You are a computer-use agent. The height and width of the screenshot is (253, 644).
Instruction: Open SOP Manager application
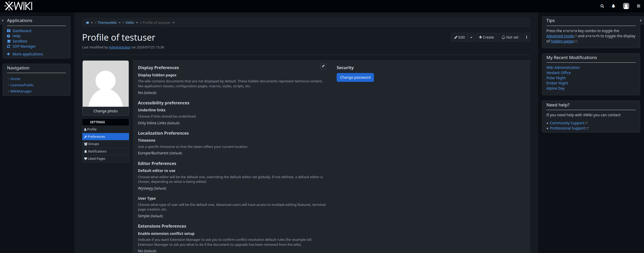[x=24, y=46]
